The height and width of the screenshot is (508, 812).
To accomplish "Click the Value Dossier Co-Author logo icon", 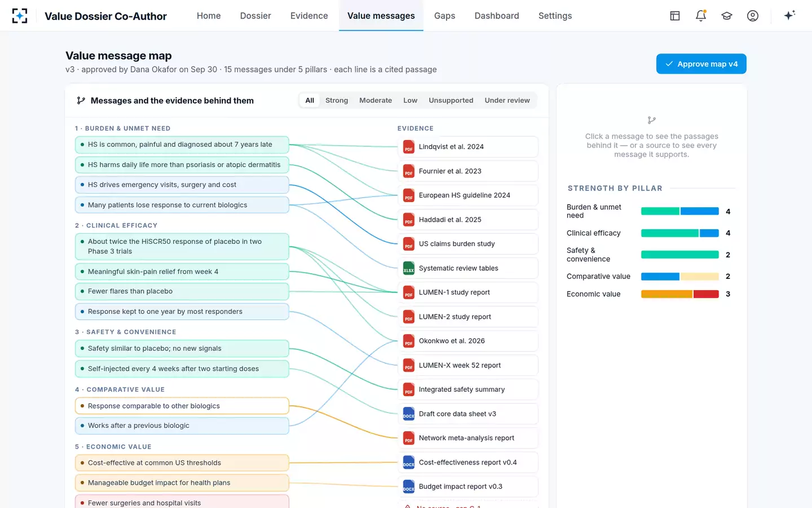I will click(20, 16).
